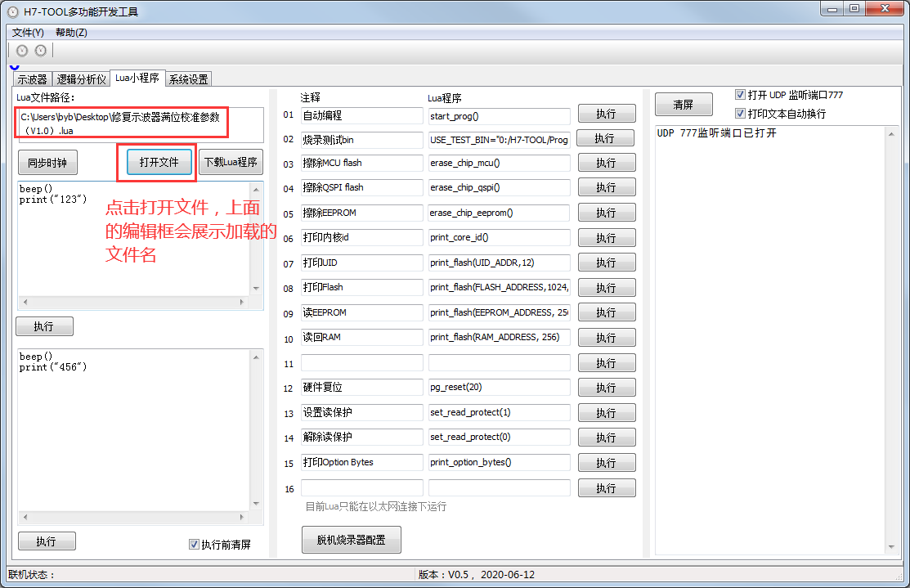Click the 擦除MCU flash comment field
Screen dimensions: 910x588
[x=362, y=163]
